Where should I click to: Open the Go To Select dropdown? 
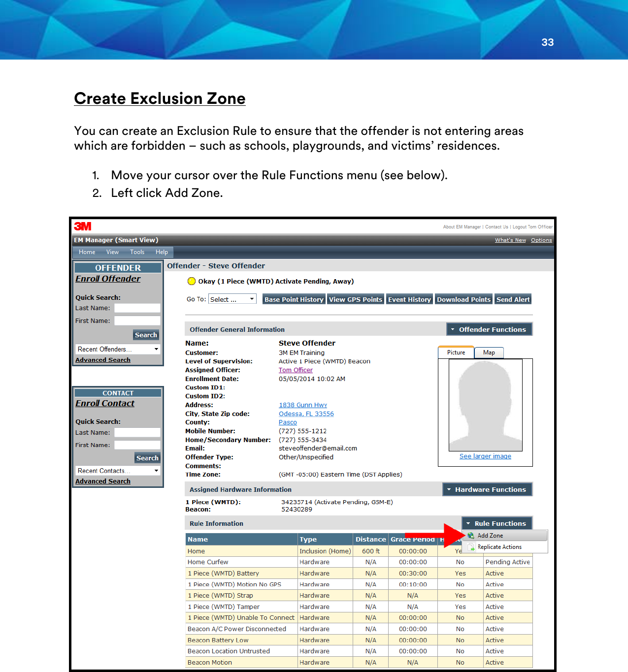coord(232,299)
